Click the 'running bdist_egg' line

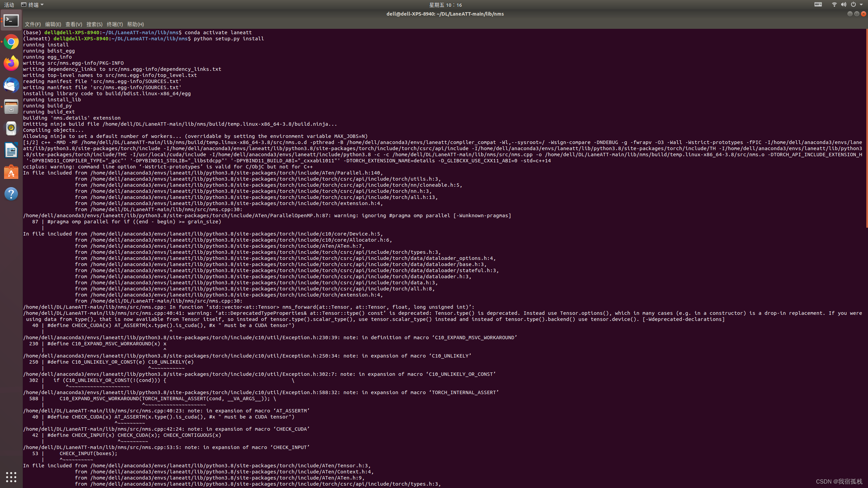point(49,51)
